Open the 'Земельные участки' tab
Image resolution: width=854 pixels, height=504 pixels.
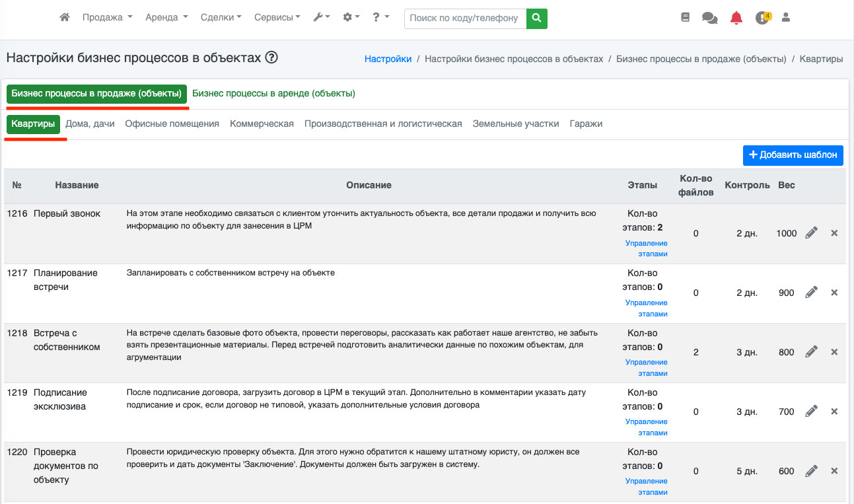click(516, 124)
